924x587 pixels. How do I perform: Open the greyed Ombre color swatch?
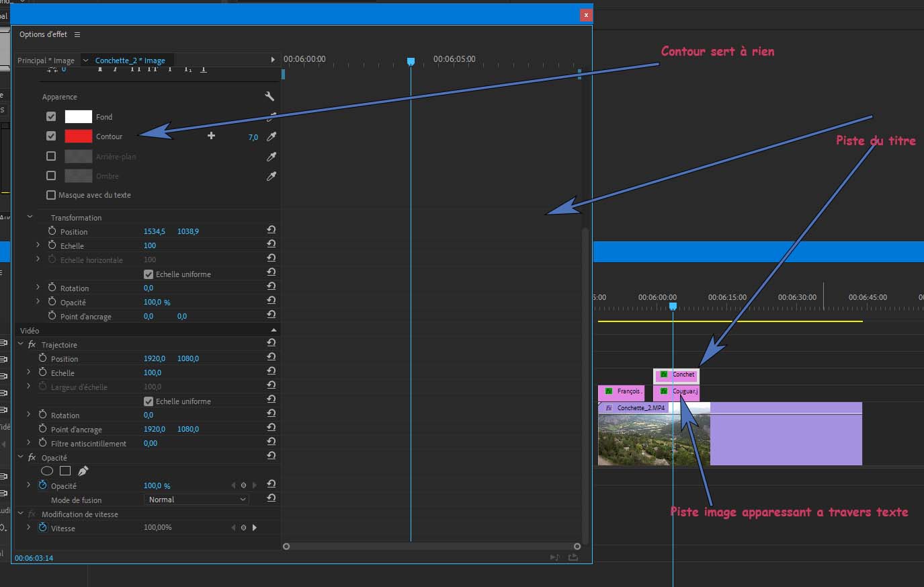[78, 175]
